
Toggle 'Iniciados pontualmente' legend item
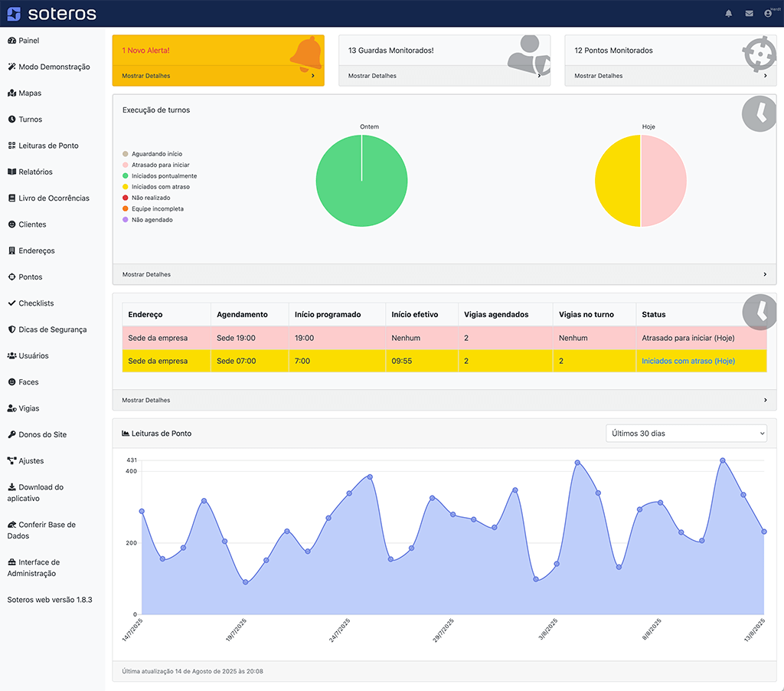point(164,176)
